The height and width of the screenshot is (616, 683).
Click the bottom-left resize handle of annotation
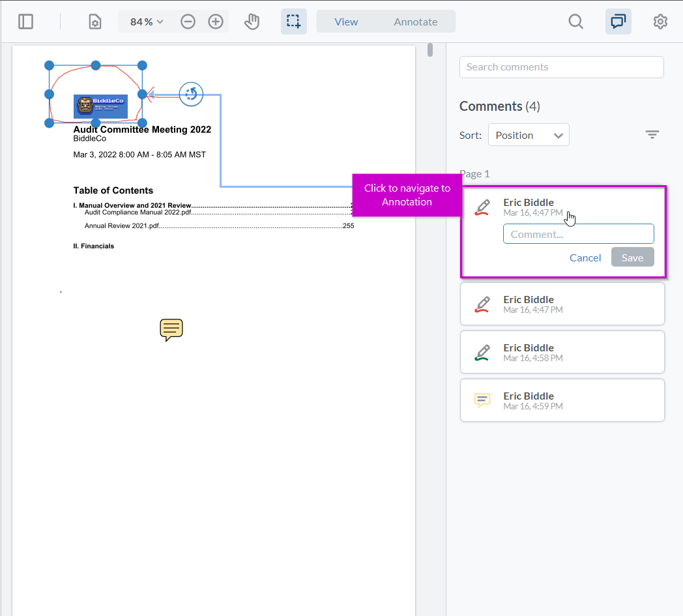50,123
